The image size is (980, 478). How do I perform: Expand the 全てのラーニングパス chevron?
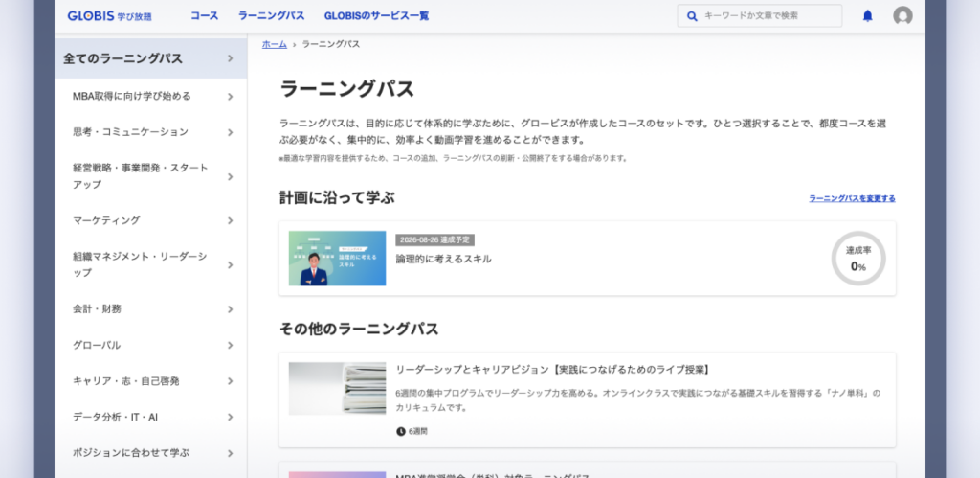tap(231, 59)
